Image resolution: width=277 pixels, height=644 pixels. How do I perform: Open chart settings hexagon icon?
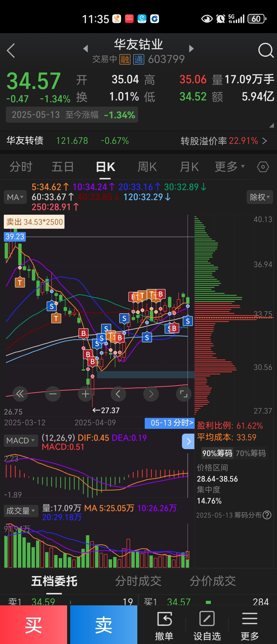pyautogui.click(x=263, y=167)
